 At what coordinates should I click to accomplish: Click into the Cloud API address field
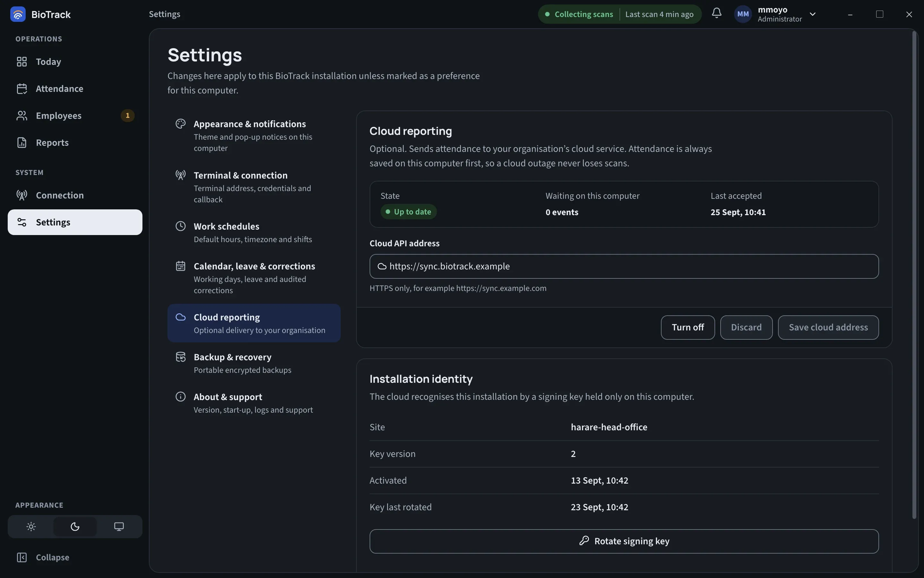pyautogui.click(x=624, y=267)
